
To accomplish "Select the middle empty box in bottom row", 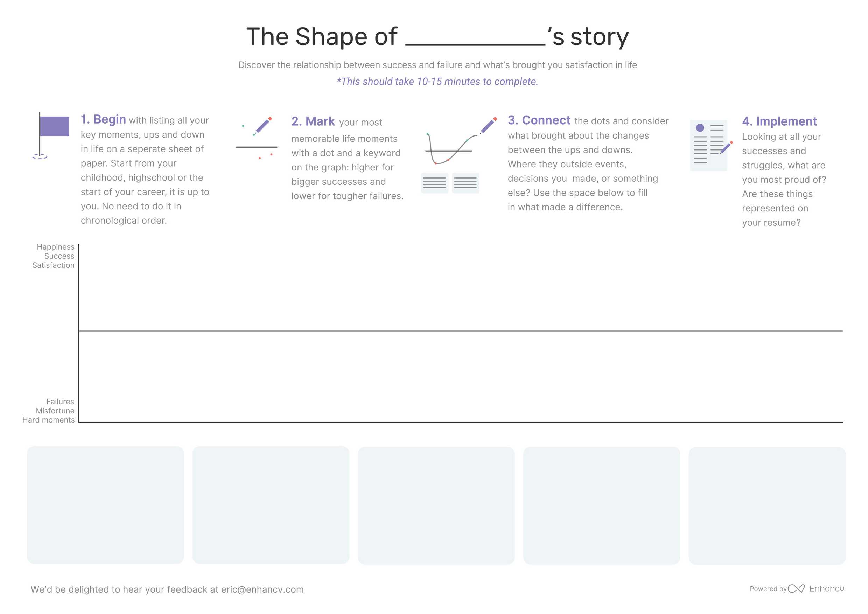I will point(436,505).
